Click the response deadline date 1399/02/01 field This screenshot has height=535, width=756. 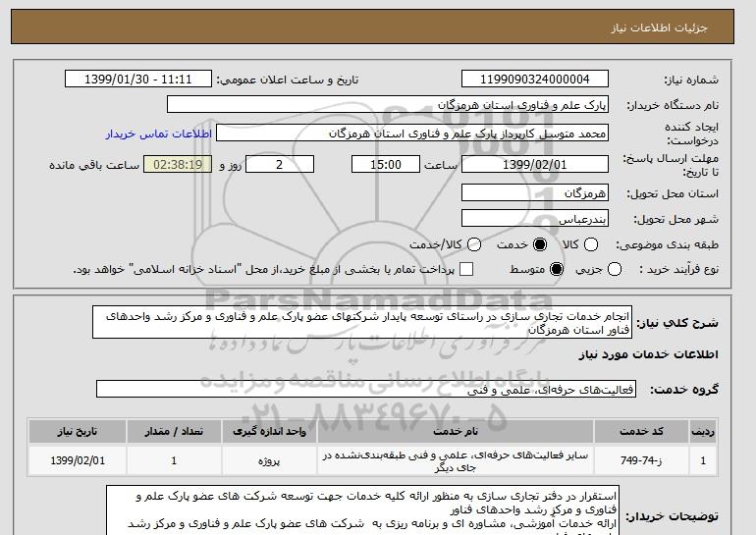point(535,164)
